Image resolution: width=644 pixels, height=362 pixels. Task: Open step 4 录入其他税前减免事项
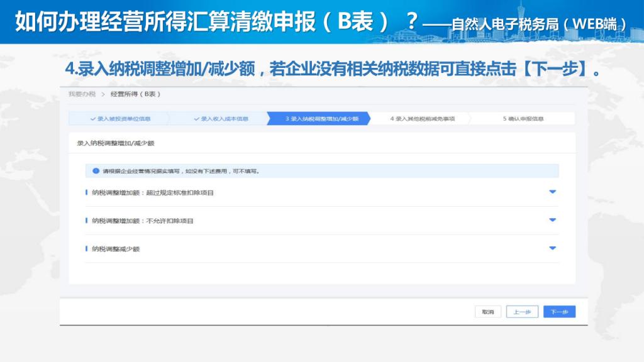point(421,119)
